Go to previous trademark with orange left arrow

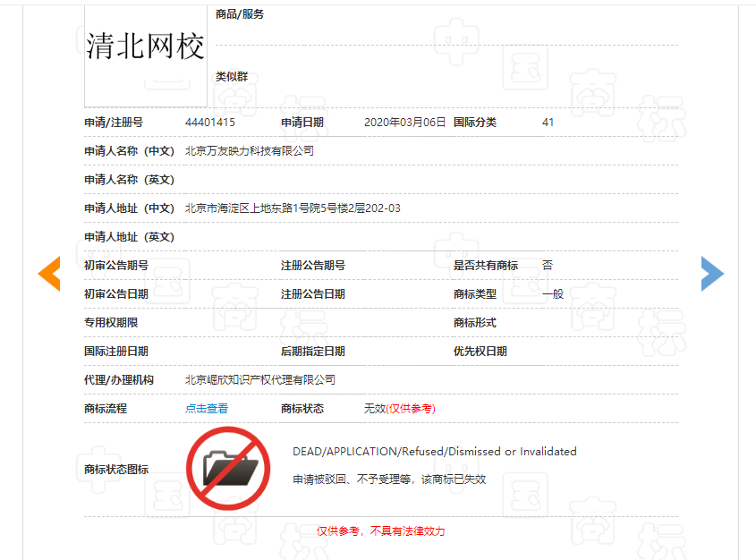click(x=49, y=274)
